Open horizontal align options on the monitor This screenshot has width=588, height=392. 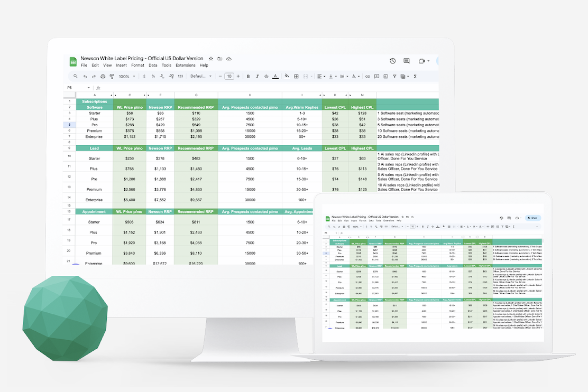pyautogui.click(x=321, y=77)
